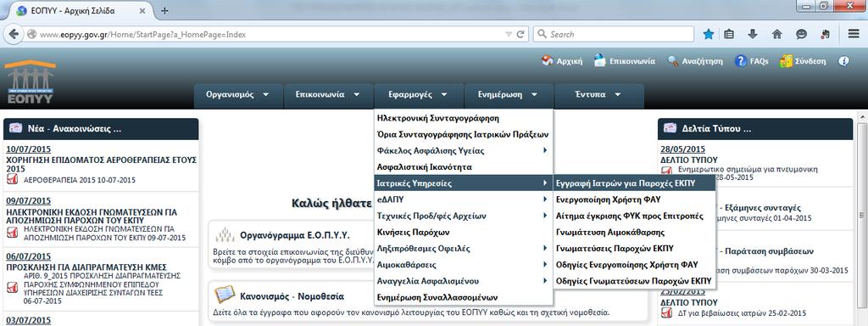
Task: Reload the page with refresh icon
Action: (520, 34)
